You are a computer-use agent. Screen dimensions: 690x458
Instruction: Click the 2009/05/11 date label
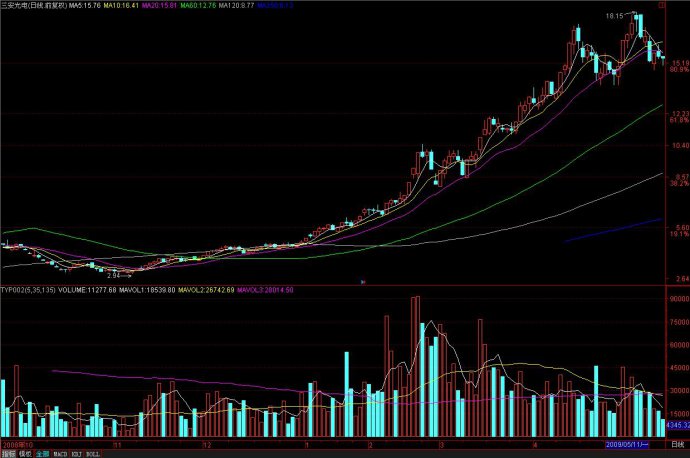point(627,445)
